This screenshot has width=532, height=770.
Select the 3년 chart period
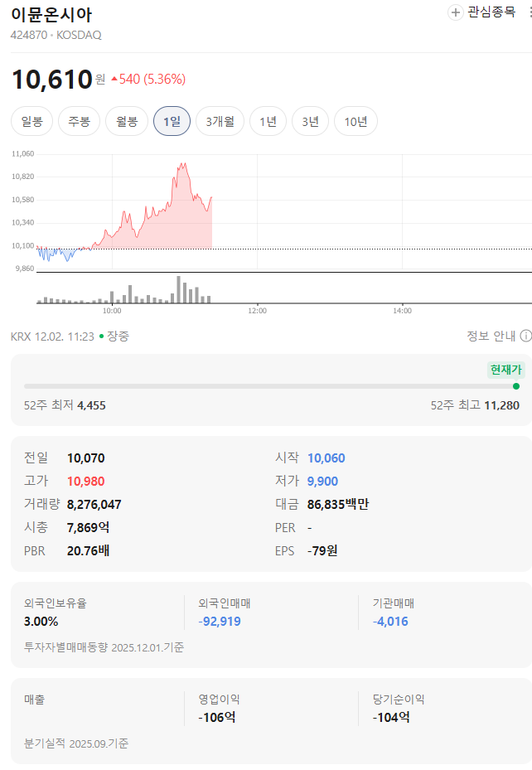tap(310, 121)
